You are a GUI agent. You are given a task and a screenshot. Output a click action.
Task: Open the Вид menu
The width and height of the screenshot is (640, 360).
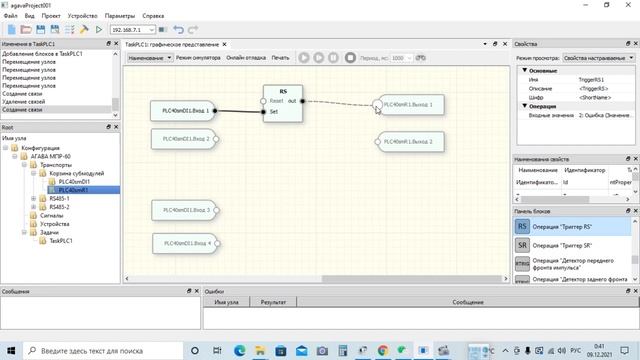(29, 16)
